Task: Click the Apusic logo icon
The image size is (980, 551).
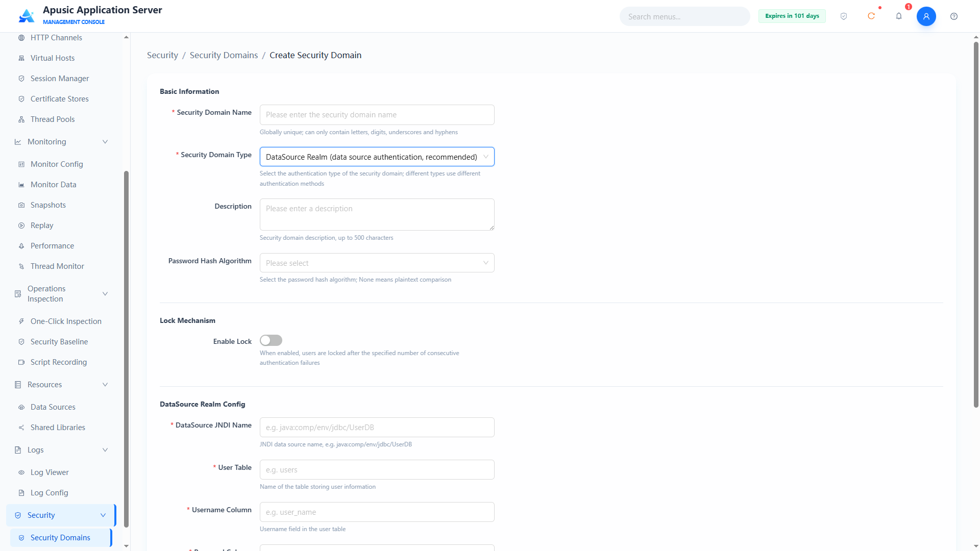Action: pos(27,16)
